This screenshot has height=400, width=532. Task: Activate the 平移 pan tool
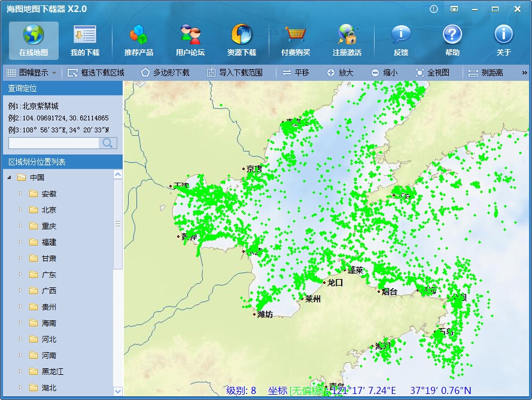click(x=296, y=72)
